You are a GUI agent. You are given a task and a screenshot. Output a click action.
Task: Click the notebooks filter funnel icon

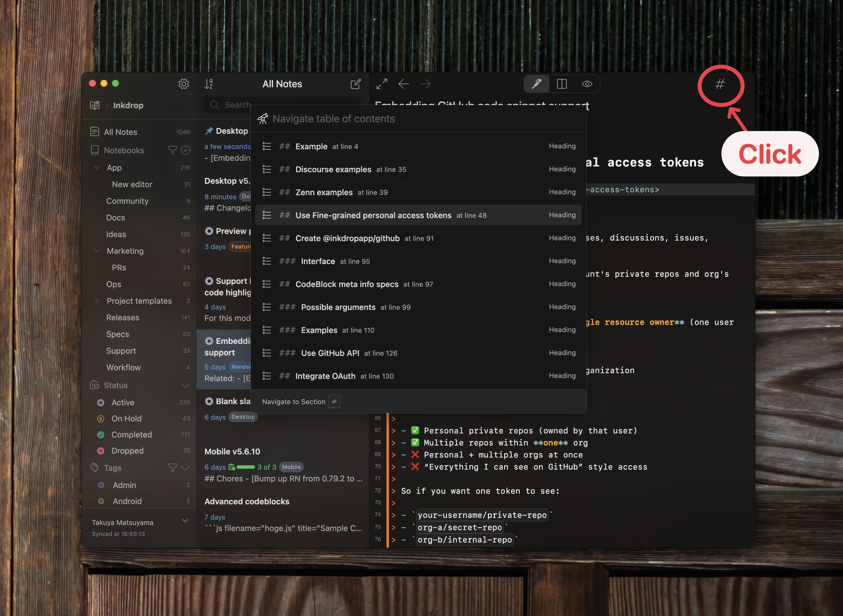coord(172,150)
